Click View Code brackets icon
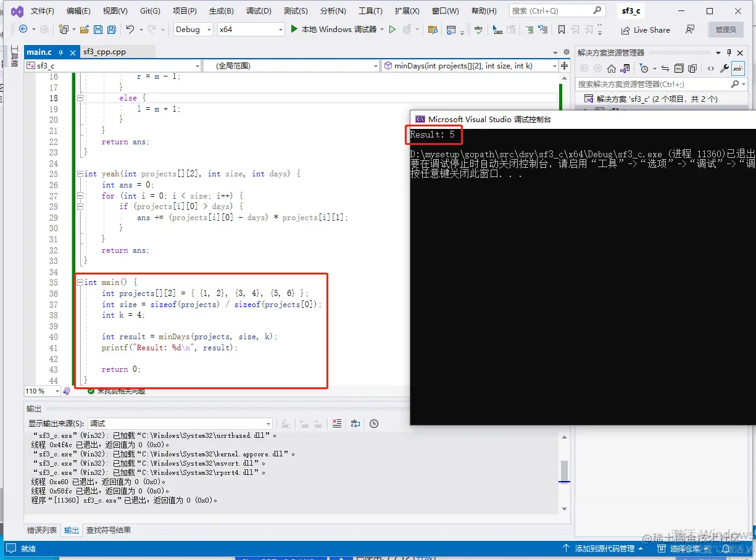This screenshot has height=560, width=756. pyautogui.click(x=711, y=68)
